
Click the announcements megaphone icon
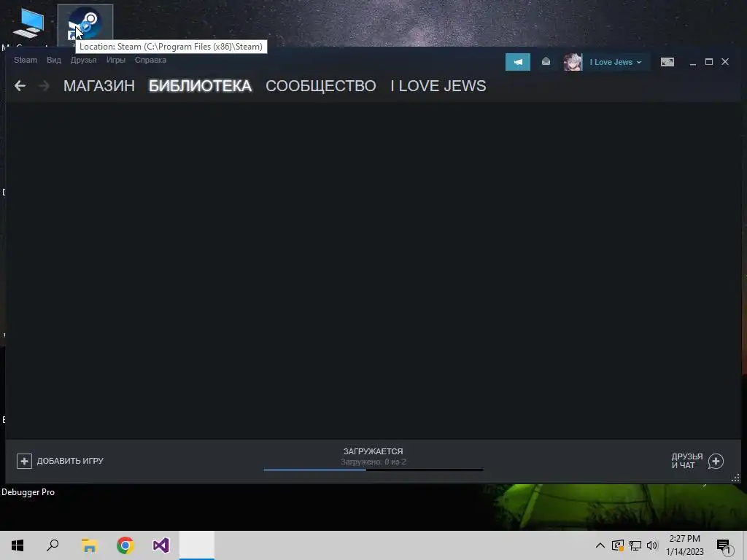tap(518, 62)
